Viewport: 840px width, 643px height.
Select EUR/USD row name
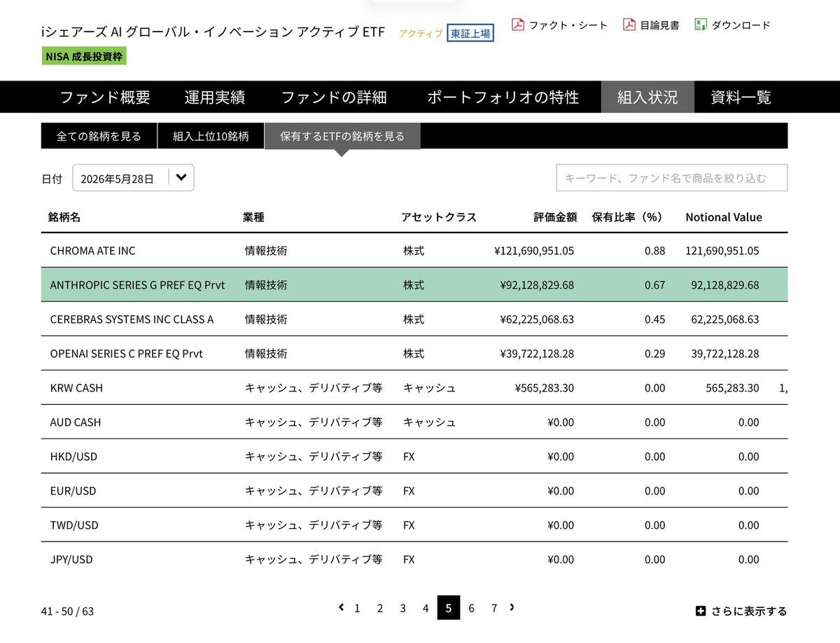pyautogui.click(x=73, y=491)
